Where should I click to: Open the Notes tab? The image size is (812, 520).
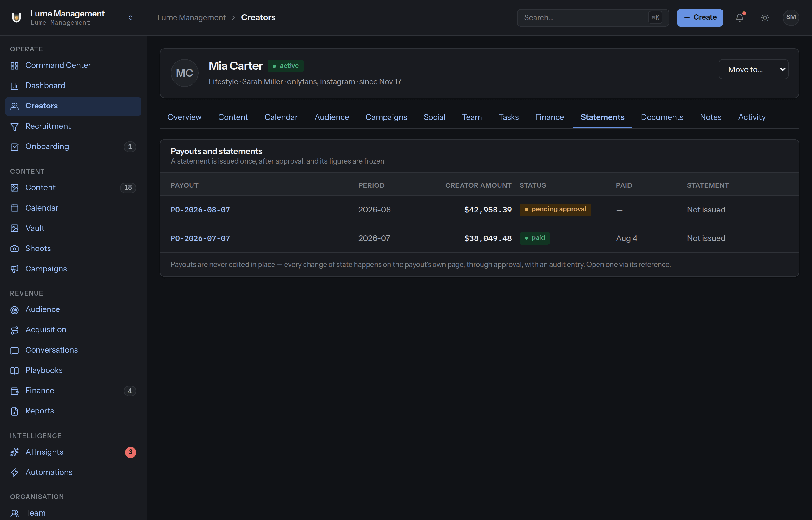click(x=710, y=117)
